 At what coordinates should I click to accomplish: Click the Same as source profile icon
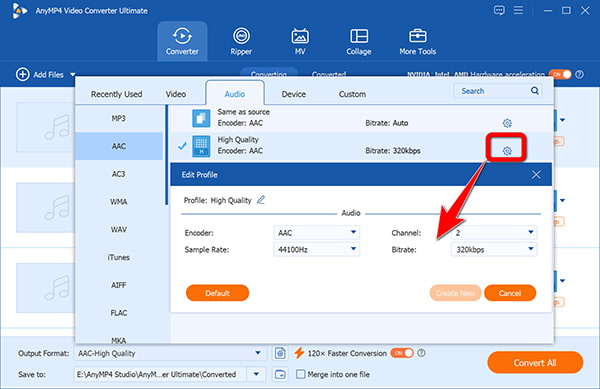point(201,118)
